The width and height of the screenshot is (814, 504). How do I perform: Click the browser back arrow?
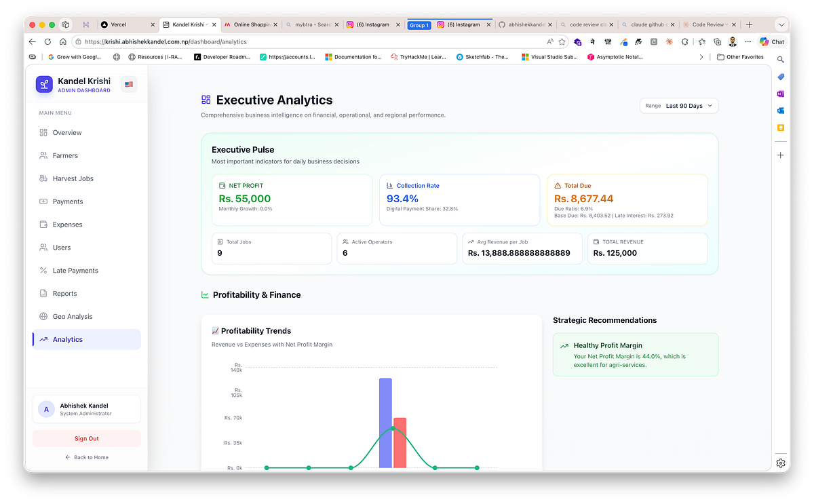coord(33,41)
